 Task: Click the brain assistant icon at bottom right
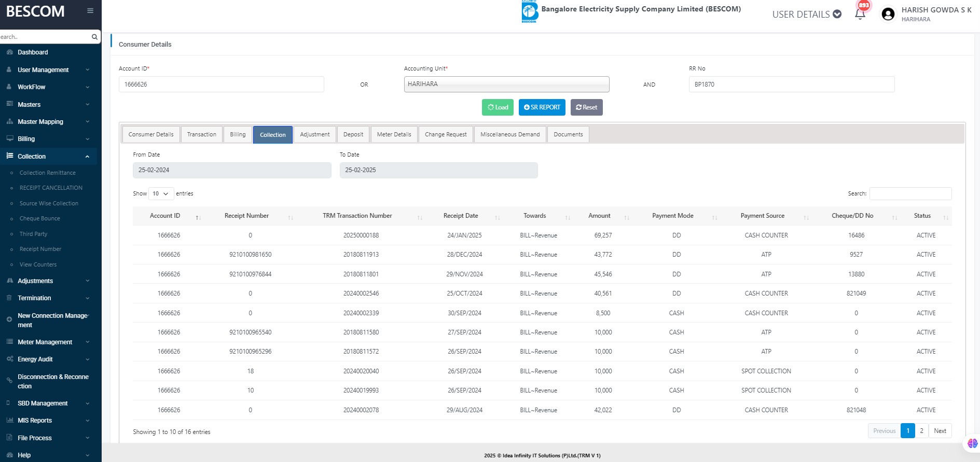[x=972, y=444]
